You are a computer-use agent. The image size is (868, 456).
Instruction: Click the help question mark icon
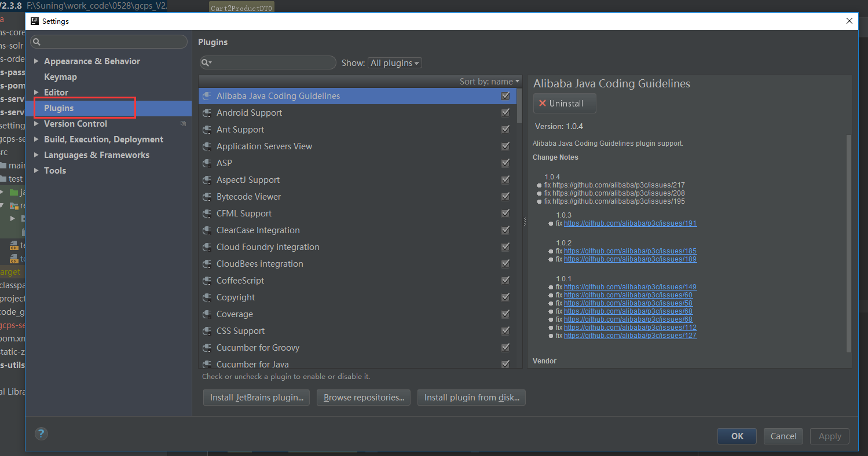[x=41, y=433]
